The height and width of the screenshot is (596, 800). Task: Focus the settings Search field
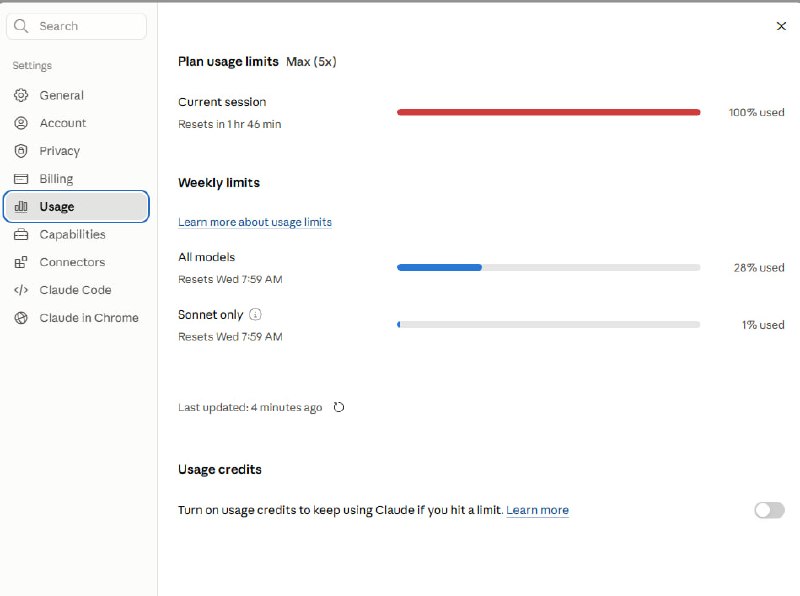pyautogui.click(x=77, y=26)
